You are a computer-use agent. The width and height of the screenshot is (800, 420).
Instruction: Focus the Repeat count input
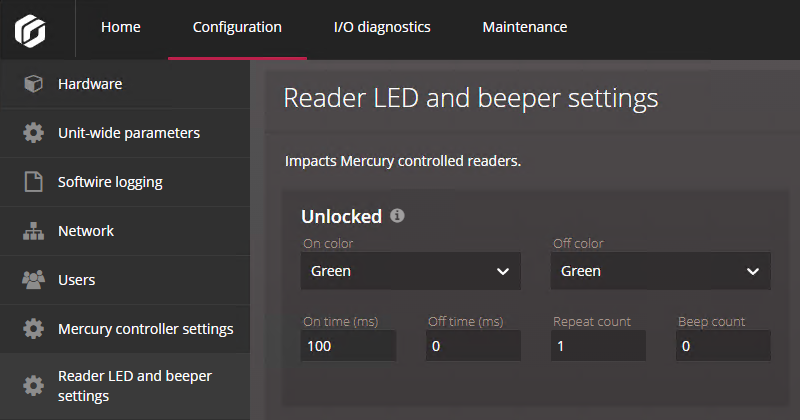[x=598, y=346]
